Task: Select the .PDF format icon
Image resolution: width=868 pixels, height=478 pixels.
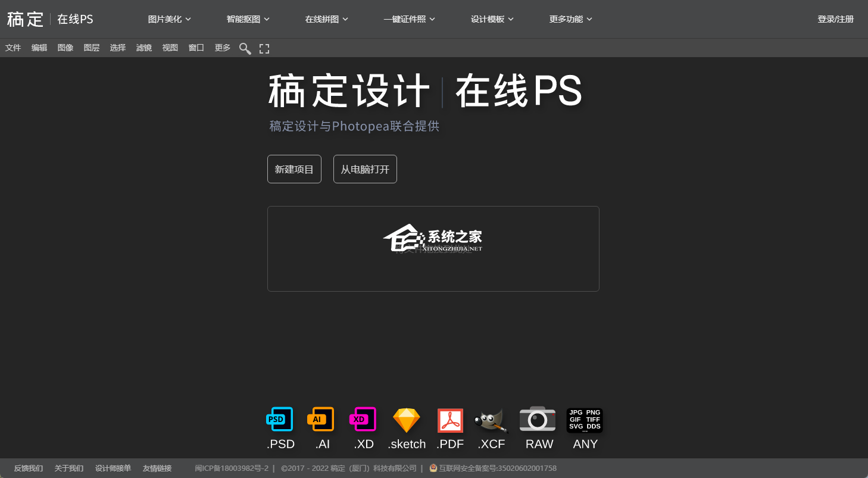Action: coord(450,421)
